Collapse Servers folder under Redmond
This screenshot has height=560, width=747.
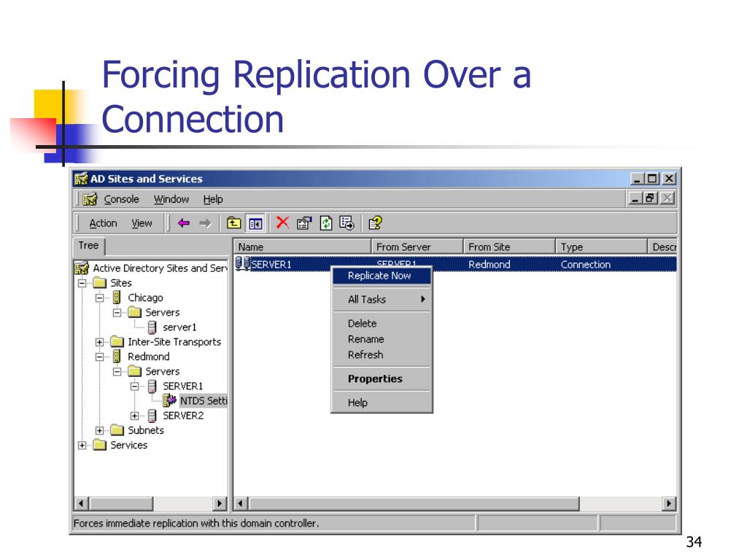(x=117, y=371)
